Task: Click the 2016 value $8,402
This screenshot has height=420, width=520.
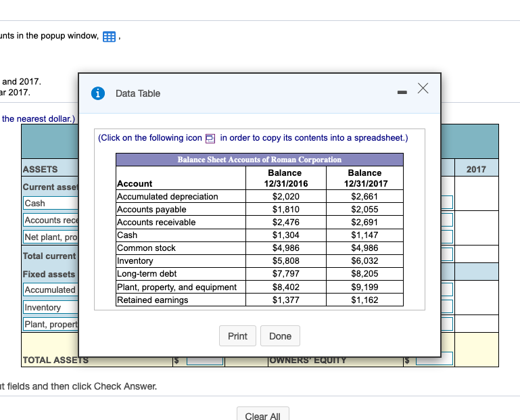Action: point(286,287)
